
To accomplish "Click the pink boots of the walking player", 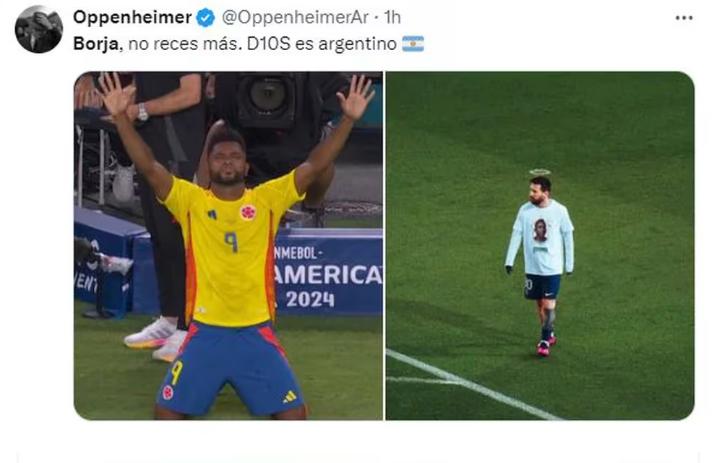I will click(x=546, y=346).
